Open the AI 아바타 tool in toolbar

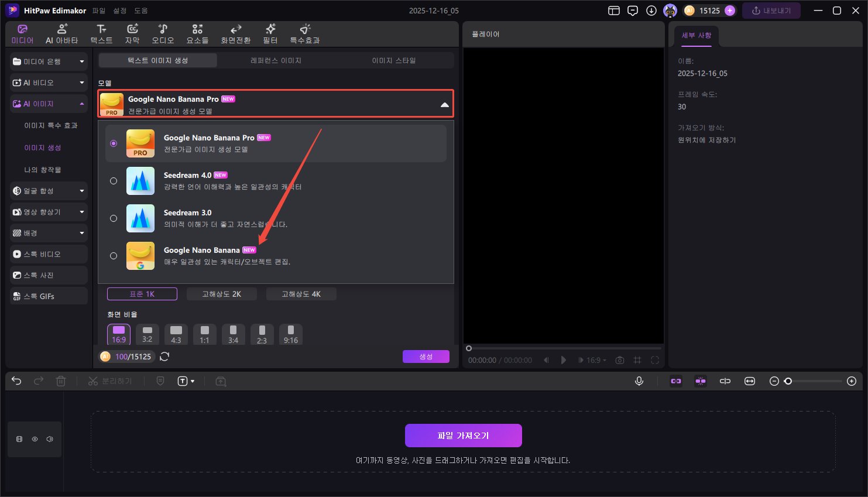(61, 34)
